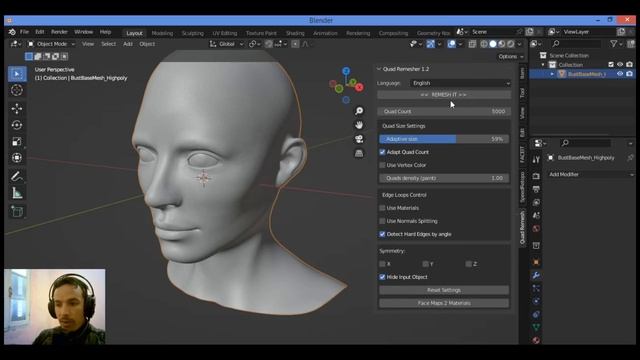Adjust the Adaptive size slider
Image resolution: width=640 pixels, height=360 pixels.
coord(444,139)
